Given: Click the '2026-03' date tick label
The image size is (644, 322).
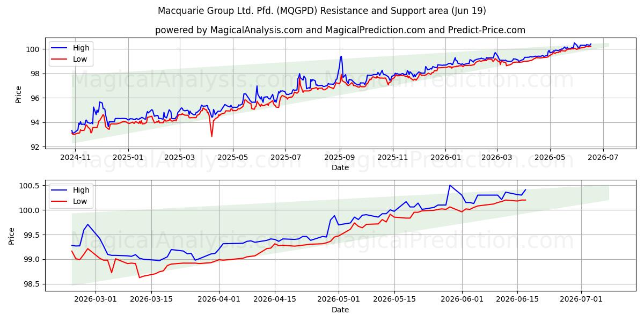Looking at the screenshot, I should click(496, 157).
